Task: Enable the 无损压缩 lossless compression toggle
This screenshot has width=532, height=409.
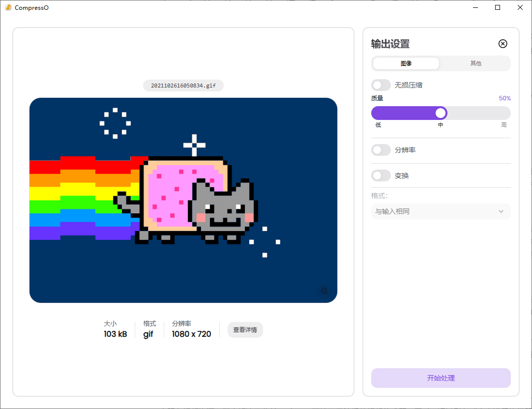Action: pos(381,85)
